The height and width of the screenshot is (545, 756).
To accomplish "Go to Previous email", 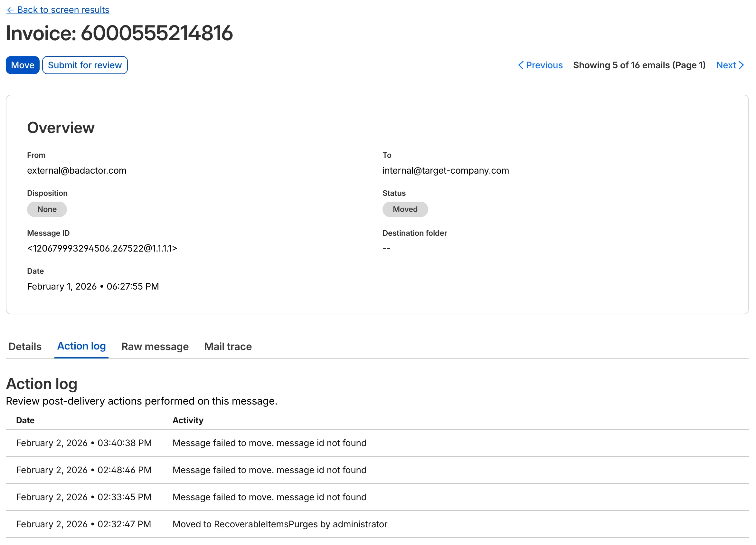I will tap(544, 65).
